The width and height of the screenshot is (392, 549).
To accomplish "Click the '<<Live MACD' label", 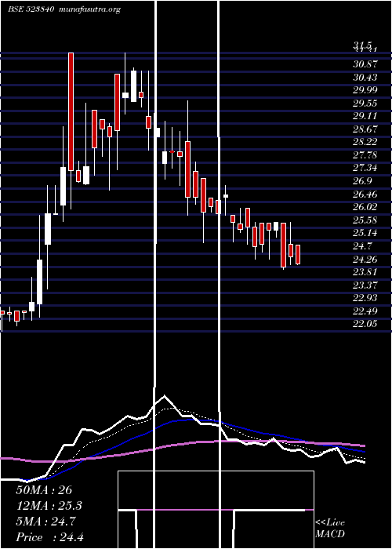I will click(330, 529).
